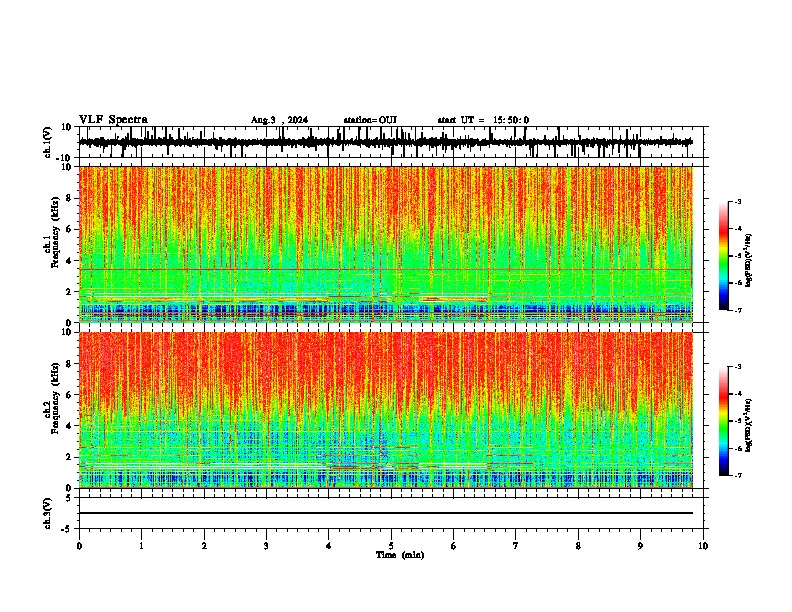Select the date label "Aug.3, 2024"
Viewport: 792px width, 612px height.
click(x=279, y=120)
